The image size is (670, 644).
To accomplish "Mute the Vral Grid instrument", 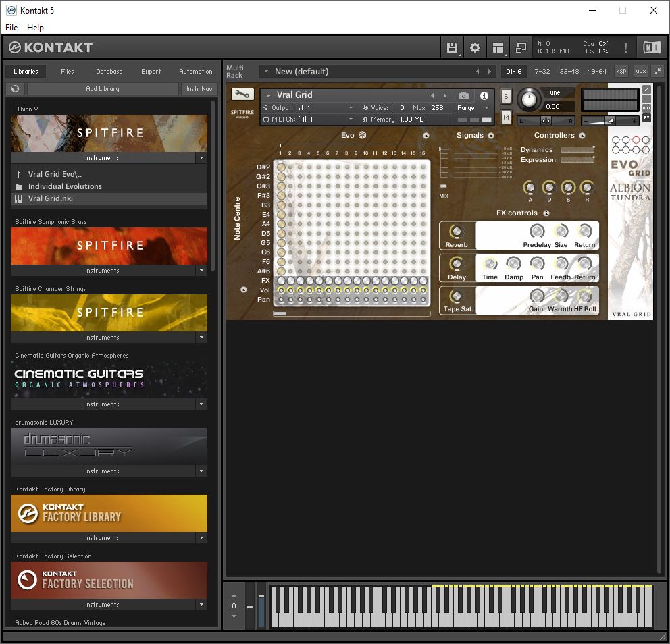I will pos(506,117).
